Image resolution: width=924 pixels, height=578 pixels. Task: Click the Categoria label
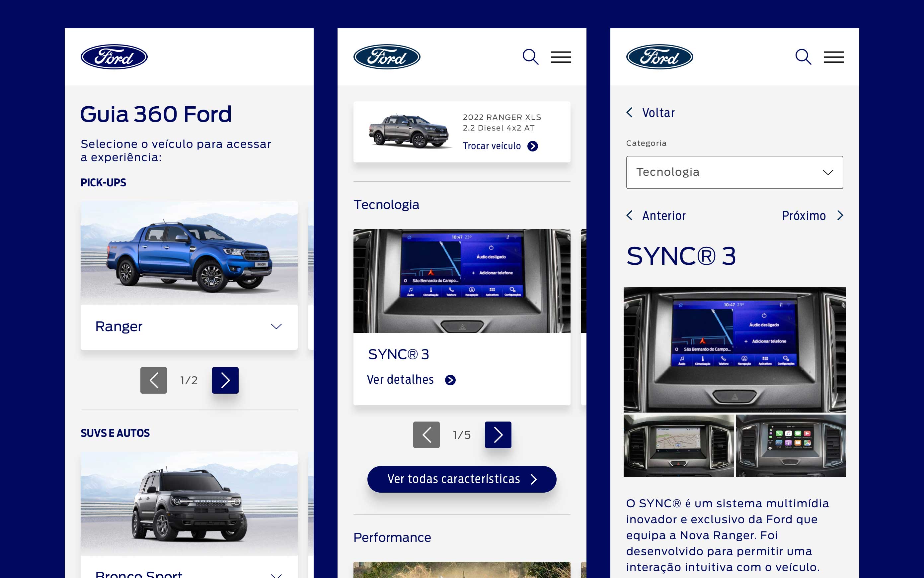pyautogui.click(x=646, y=143)
